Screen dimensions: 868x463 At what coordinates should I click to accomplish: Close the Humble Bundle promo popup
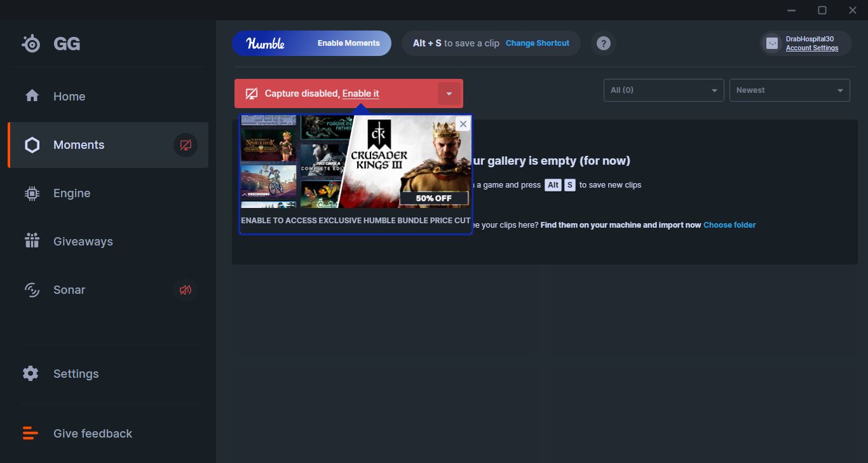pyautogui.click(x=463, y=124)
